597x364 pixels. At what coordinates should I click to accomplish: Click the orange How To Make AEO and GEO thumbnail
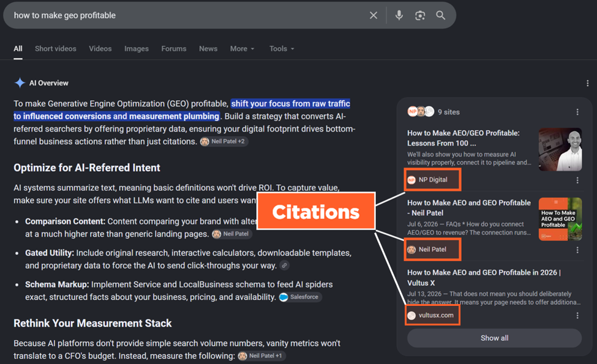[x=560, y=219]
